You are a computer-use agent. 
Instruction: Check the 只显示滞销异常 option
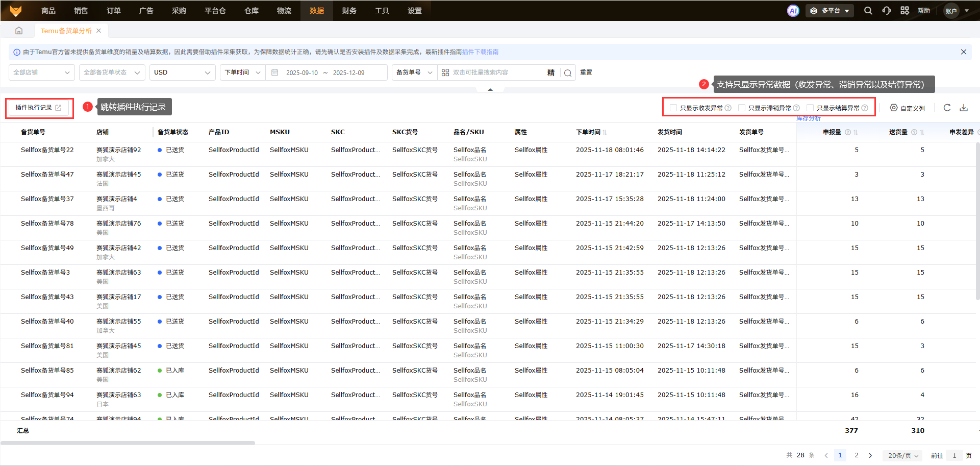[742, 108]
